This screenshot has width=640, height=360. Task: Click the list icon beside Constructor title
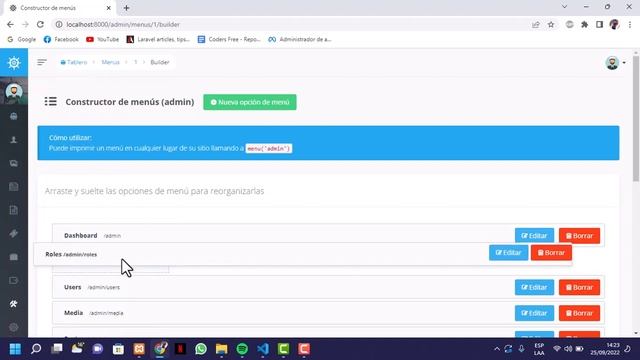tap(51, 101)
